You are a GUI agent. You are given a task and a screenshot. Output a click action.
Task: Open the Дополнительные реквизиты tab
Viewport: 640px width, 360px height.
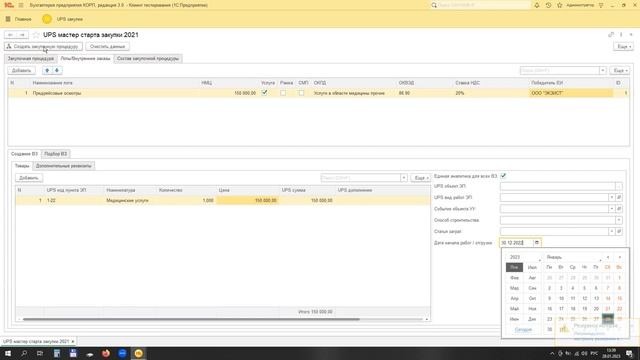(63, 166)
